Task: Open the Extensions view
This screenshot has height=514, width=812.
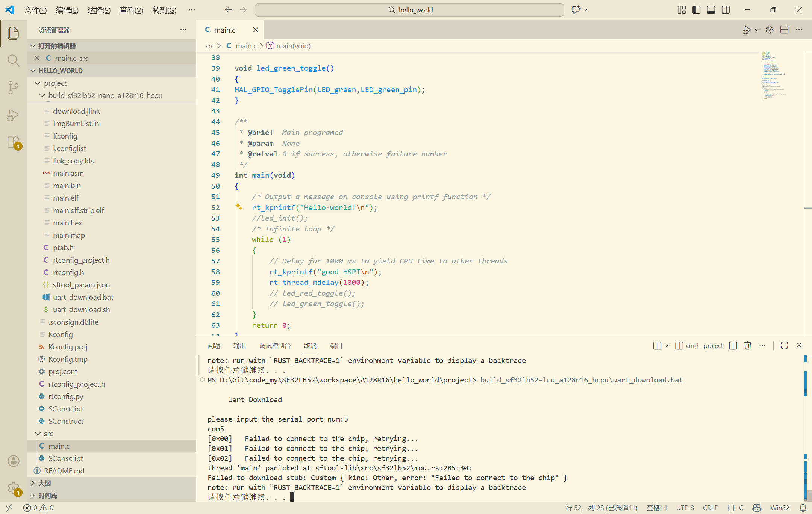Action: [x=13, y=142]
